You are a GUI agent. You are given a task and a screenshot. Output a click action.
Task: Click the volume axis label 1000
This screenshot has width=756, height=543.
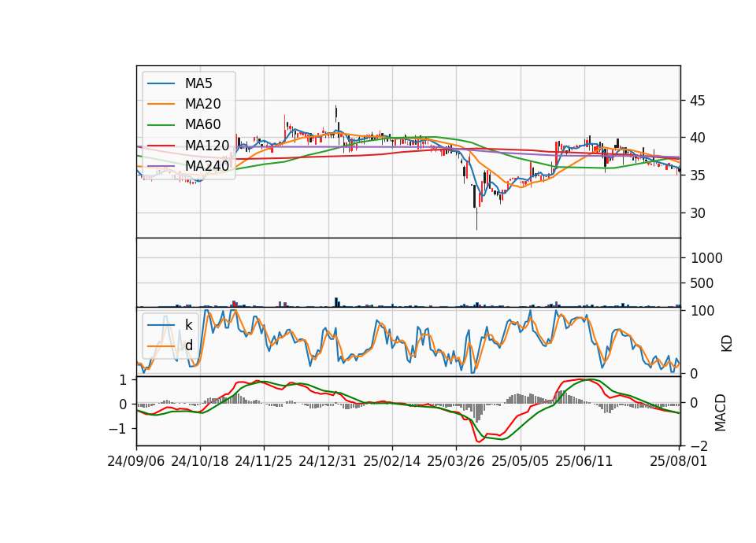pos(706,258)
